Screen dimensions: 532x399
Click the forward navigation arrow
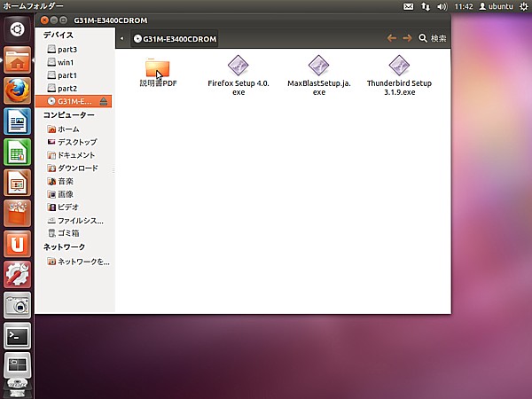[407, 38]
